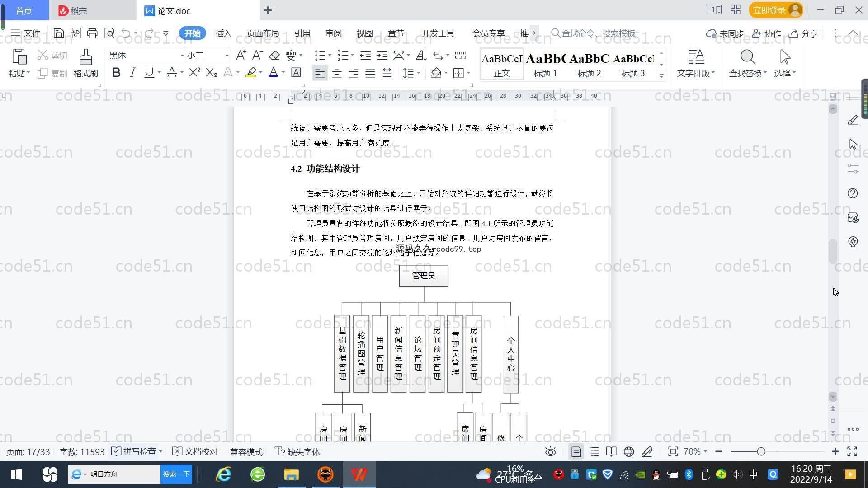
Task: Click the 分享 Share button
Action: (x=803, y=33)
